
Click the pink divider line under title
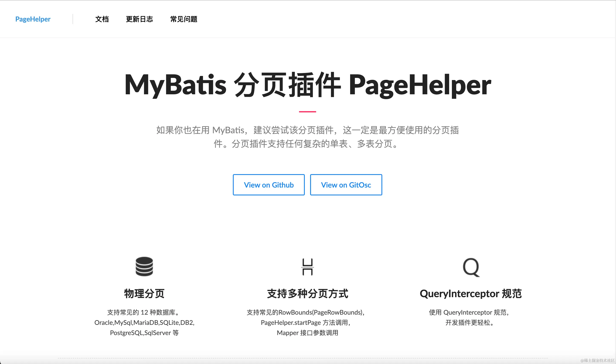coord(307,112)
